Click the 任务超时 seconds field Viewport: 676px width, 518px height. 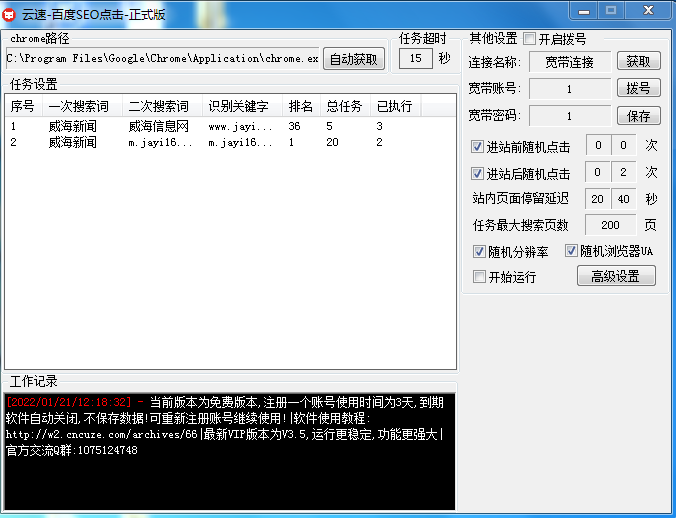click(x=416, y=58)
